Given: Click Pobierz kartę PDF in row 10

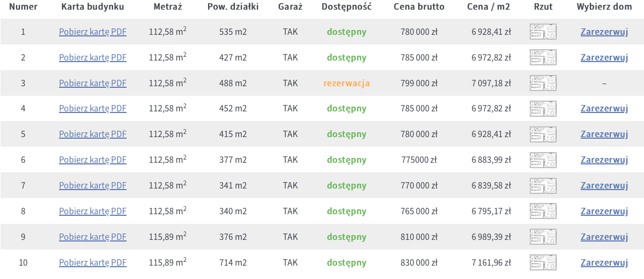Looking at the screenshot, I should [93, 263].
